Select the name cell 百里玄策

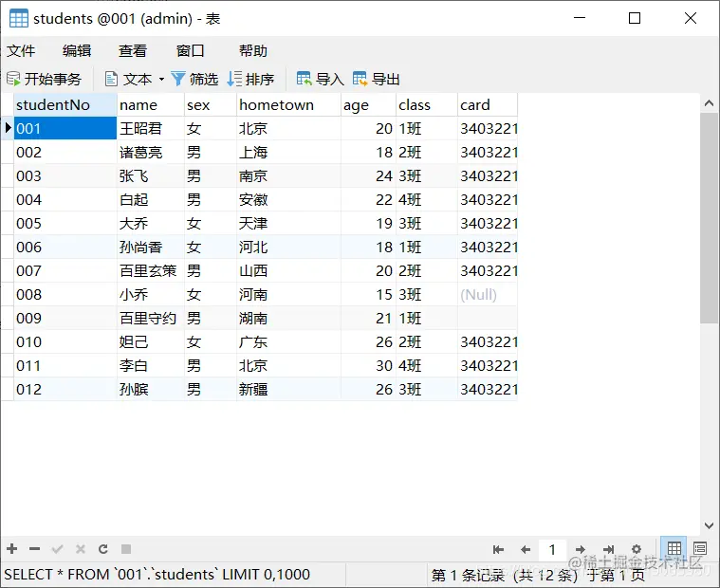tap(151, 271)
